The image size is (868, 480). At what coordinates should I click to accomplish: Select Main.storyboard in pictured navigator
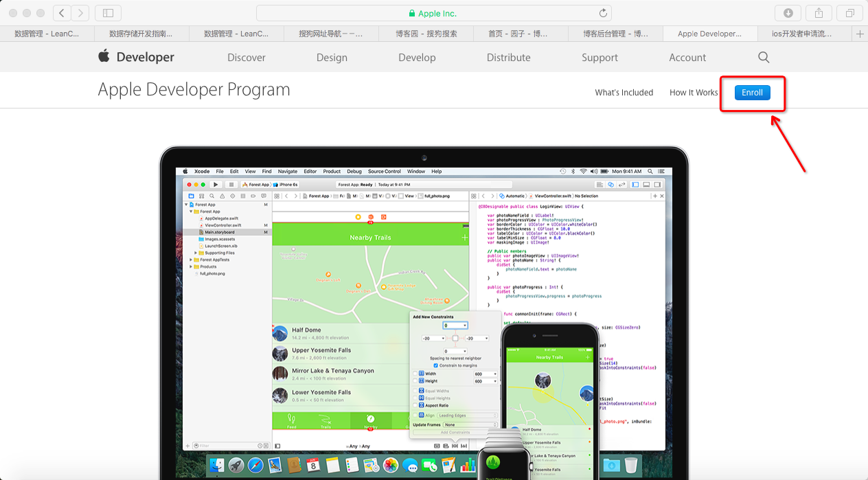(226, 232)
